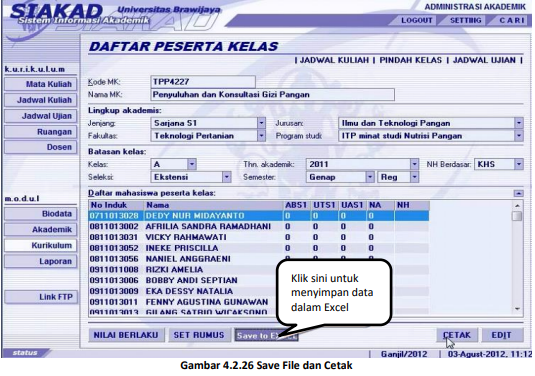Click the NA column header
The width and height of the screenshot is (535, 376).
click(x=380, y=205)
